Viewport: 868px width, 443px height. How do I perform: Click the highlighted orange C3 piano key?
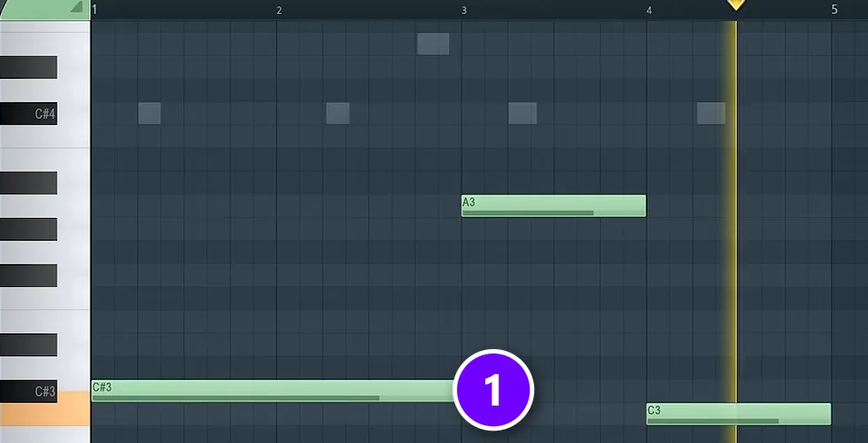44,415
